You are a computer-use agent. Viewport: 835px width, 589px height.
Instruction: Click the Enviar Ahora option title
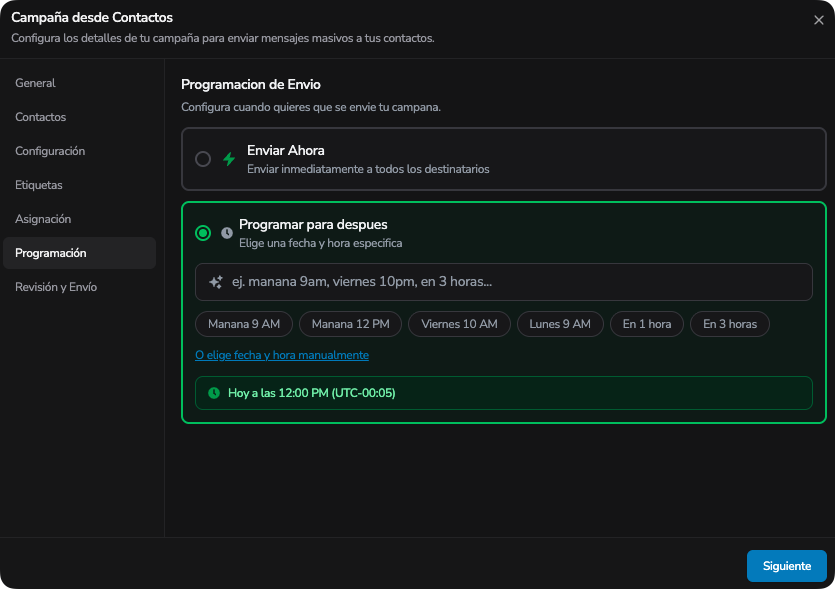[x=286, y=151]
